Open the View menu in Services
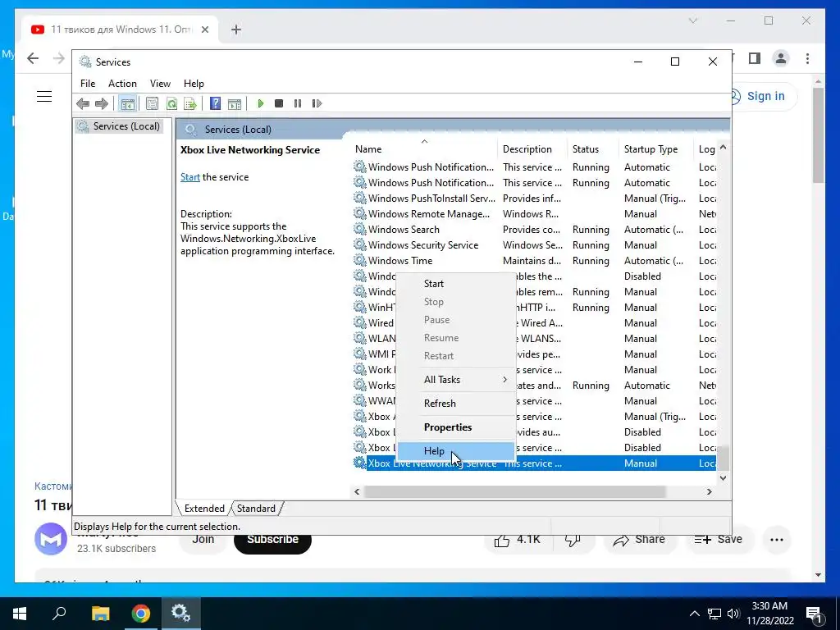The height and width of the screenshot is (630, 840). coord(160,84)
